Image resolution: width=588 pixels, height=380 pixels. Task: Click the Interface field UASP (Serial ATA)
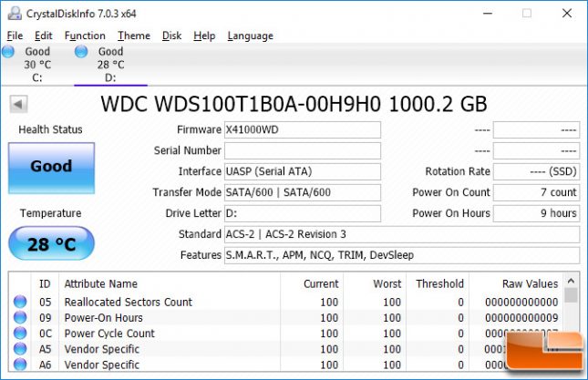[x=303, y=171]
